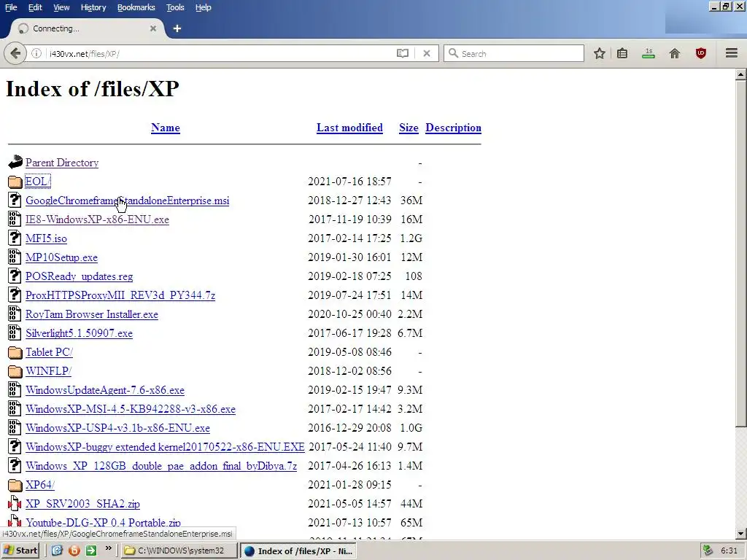The width and height of the screenshot is (747, 560).
Task: Click the unknown-file icon beside MFI5.iso
Action: pyautogui.click(x=15, y=238)
